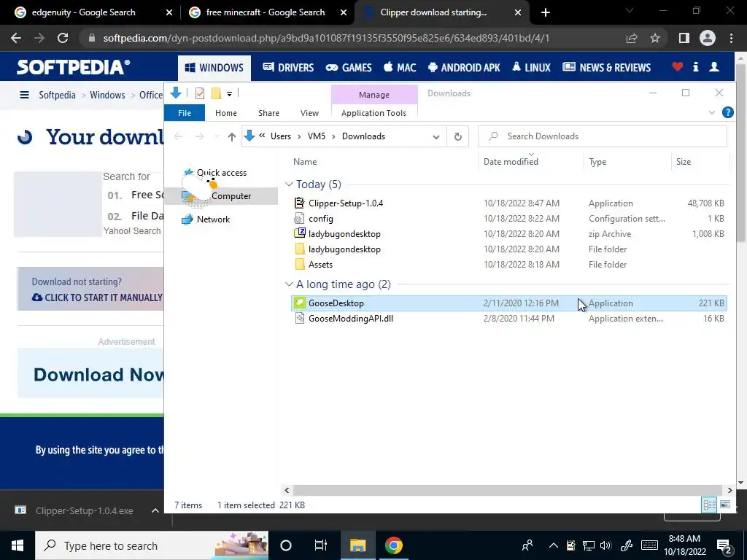Open the address bar history dropdown

tap(436, 136)
